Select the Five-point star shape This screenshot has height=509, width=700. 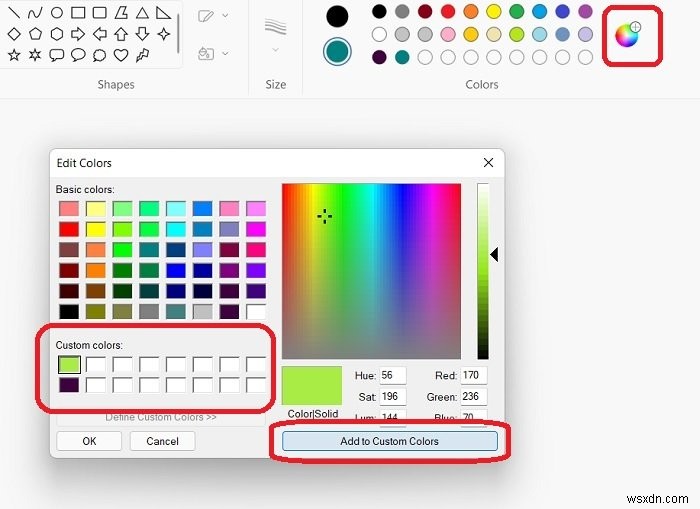[x=14, y=55]
